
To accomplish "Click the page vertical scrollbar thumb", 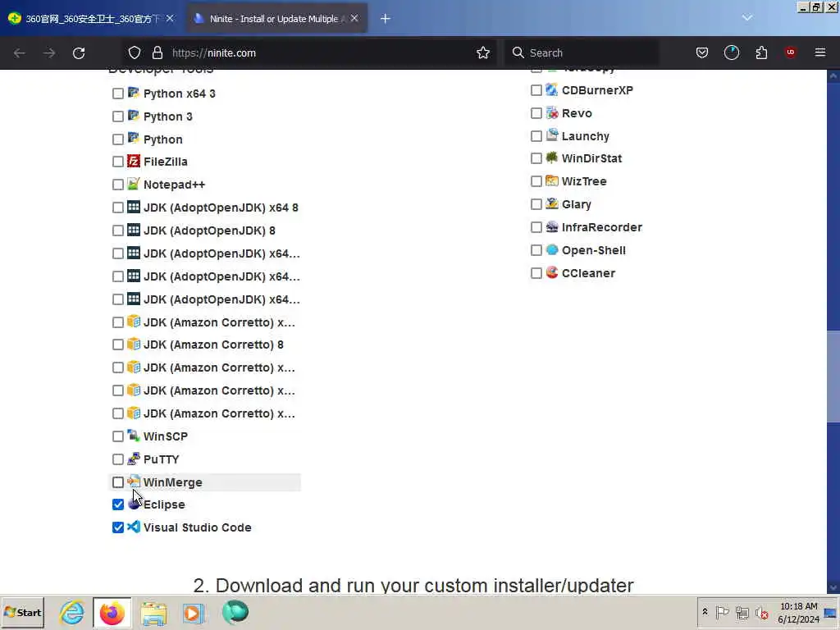I will click(833, 376).
